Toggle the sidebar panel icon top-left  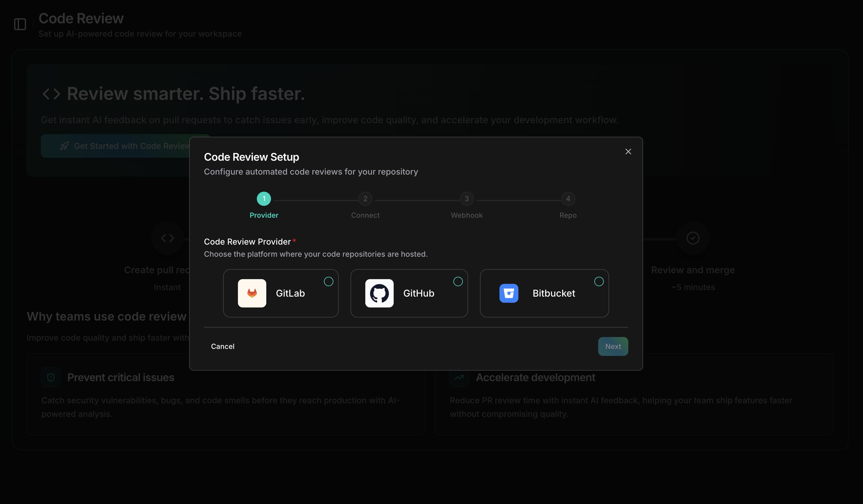pyautogui.click(x=20, y=24)
